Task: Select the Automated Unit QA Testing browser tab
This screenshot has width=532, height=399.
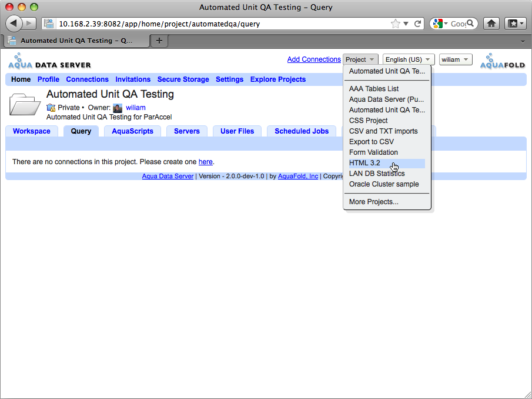Action: [76, 41]
